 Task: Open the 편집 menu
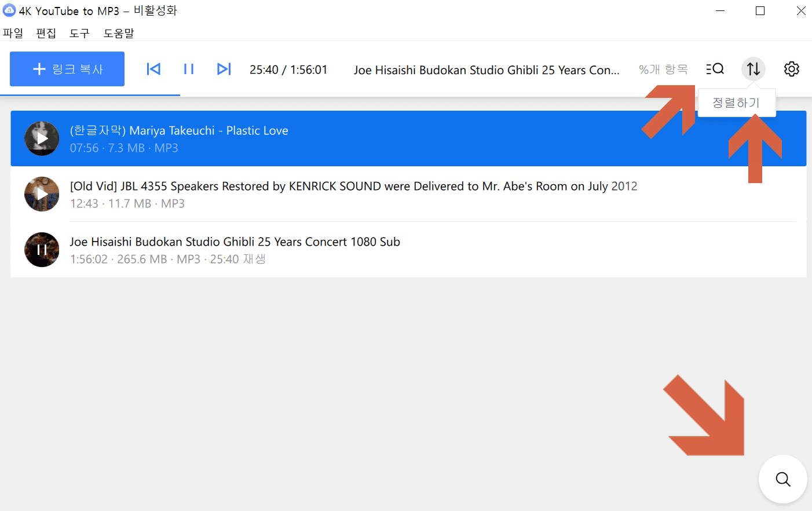click(46, 33)
